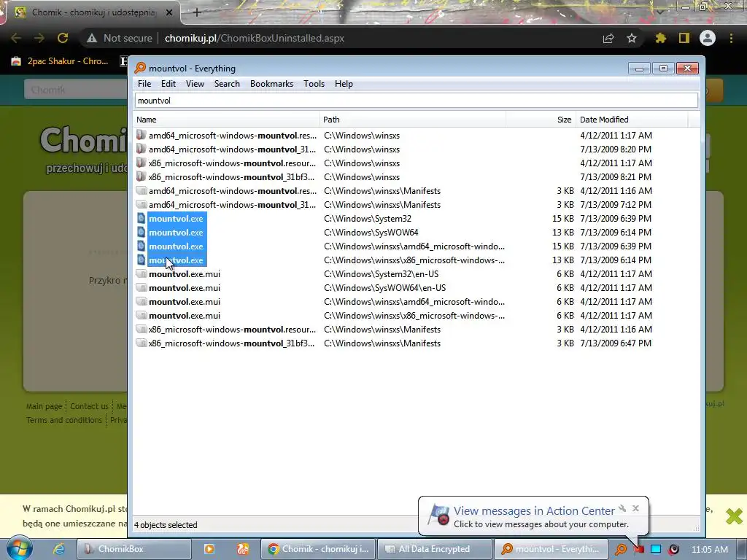747x560 pixels.
Task: Open Chrome profile avatar
Action: pos(708,38)
